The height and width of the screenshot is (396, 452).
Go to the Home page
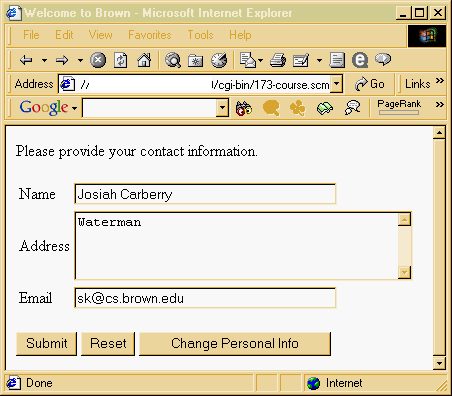coord(144,60)
